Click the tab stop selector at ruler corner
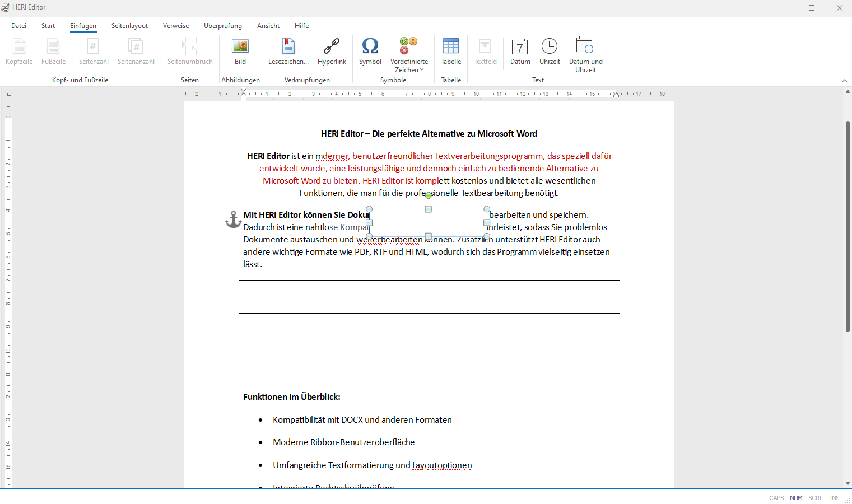Image resolution: width=852 pixels, height=504 pixels. (x=8, y=94)
